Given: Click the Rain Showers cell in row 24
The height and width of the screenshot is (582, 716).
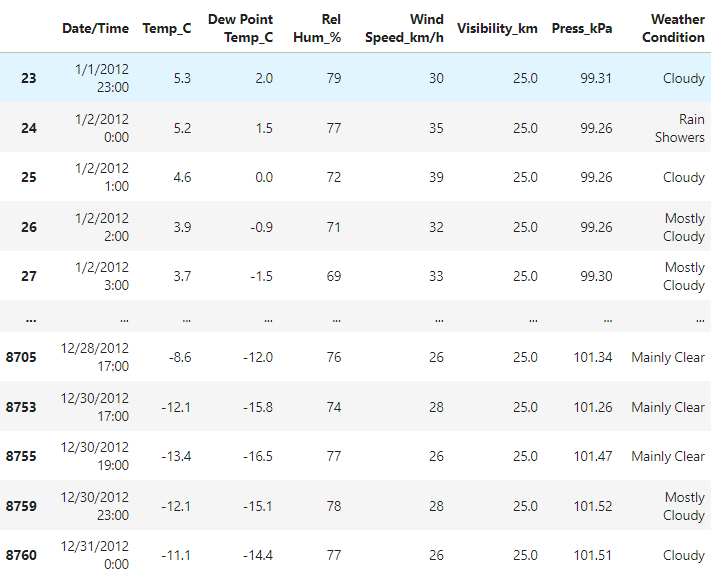Looking at the screenshot, I should pos(680,128).
